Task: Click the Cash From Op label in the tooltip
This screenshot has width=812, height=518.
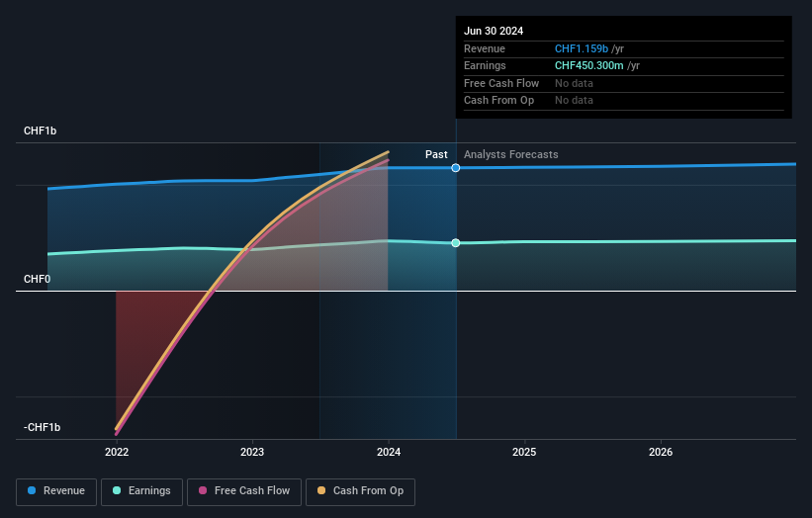Action: 498,101
